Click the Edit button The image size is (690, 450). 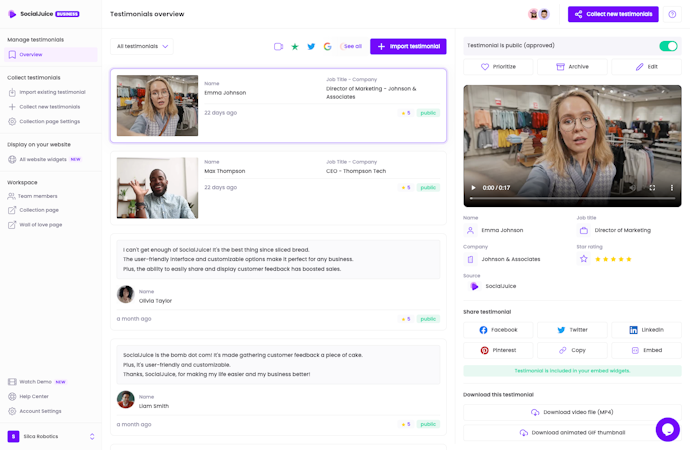tap(646, 67)
